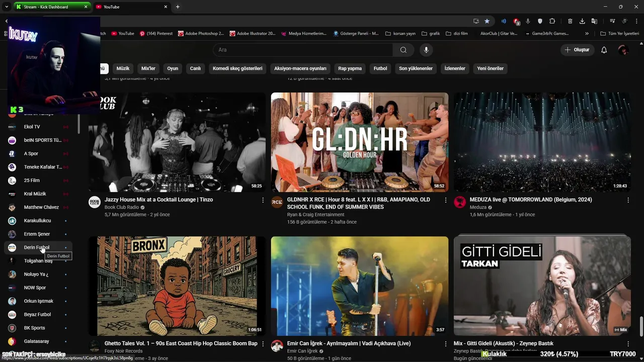Play the Jazzy House Mix thumbnail
The image size is (644, 362).
coord(177,142)
